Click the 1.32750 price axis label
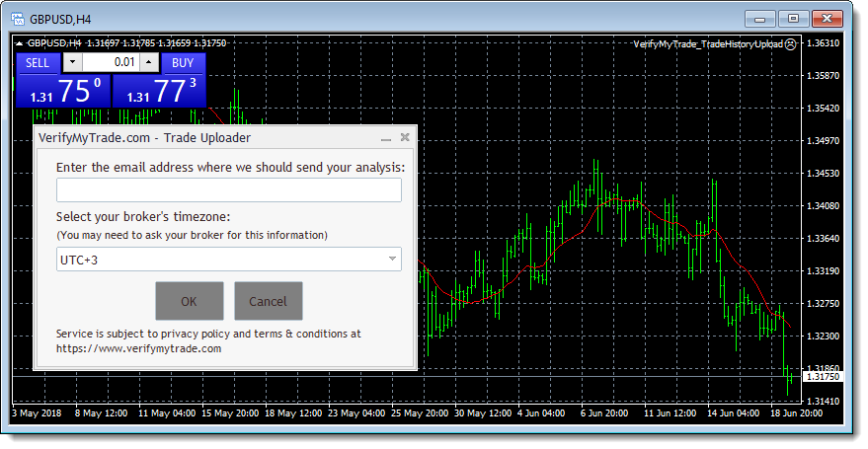Image resolution: width=868 pixels, height=449 pixels. point(823,304)
